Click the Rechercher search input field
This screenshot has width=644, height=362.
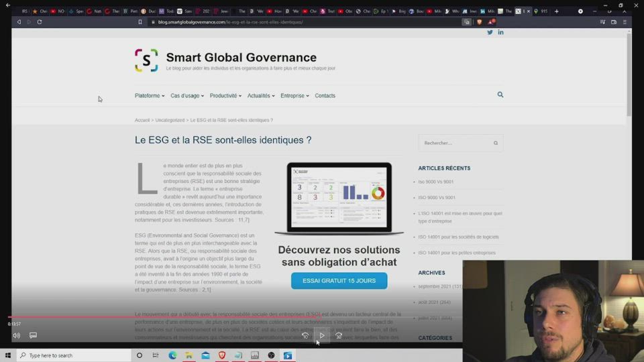click(x=455, y=143)
